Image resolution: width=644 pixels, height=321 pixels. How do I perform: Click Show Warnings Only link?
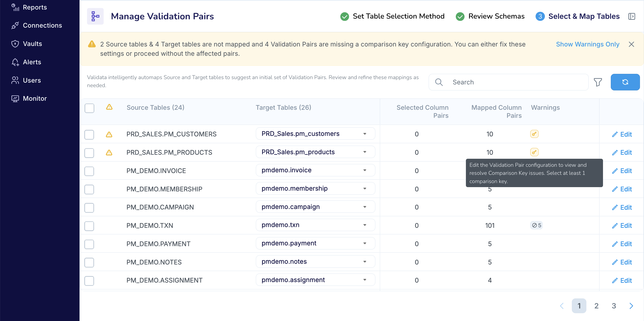click(x=587, y=44)
